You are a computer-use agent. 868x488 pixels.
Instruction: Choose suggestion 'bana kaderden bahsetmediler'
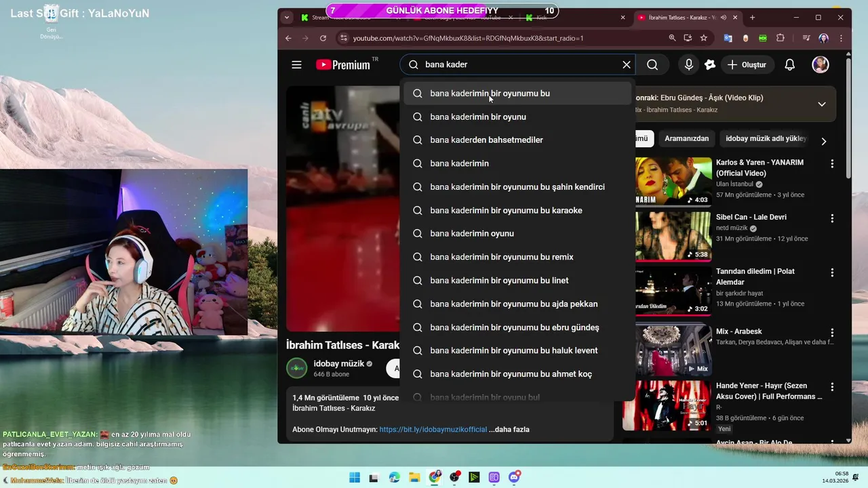tap(517, 140)
